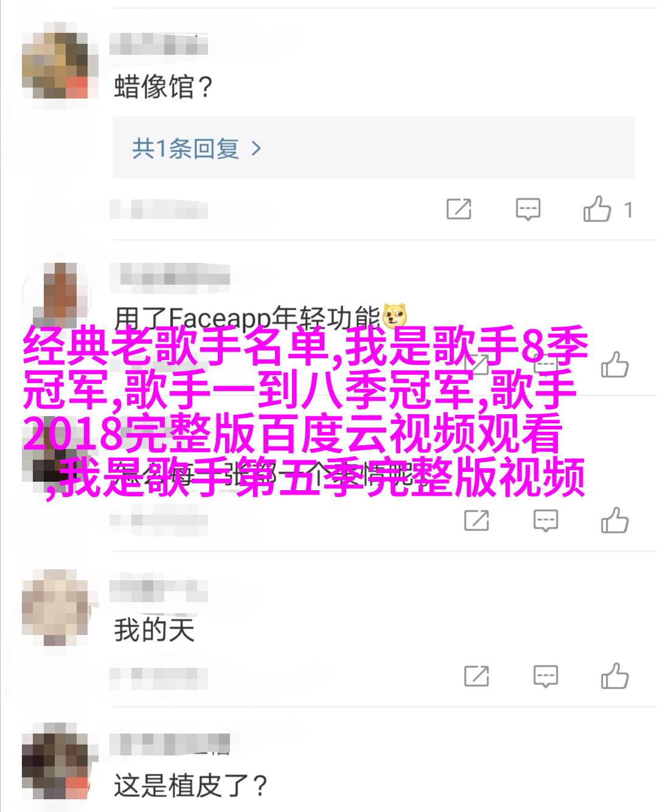Like the '蜡像馆？' comment

(597, 209)
